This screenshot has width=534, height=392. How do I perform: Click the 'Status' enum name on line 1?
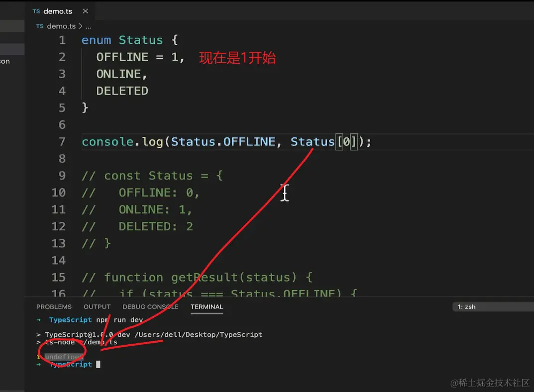pyautogui.click(x=141, y=40)
